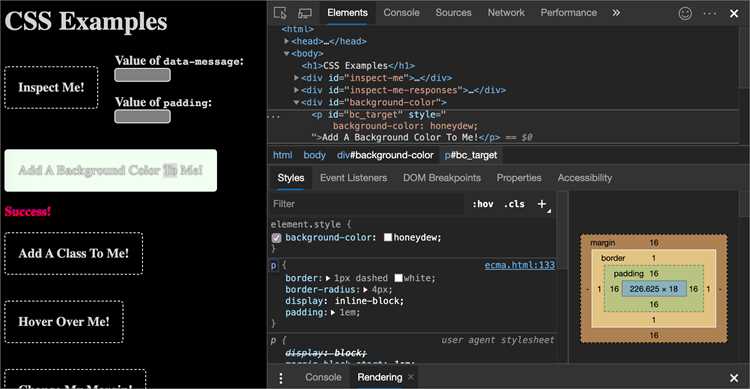Show more DevTools tabs chevron
The image size is (750, 389).
pos(616,13)
